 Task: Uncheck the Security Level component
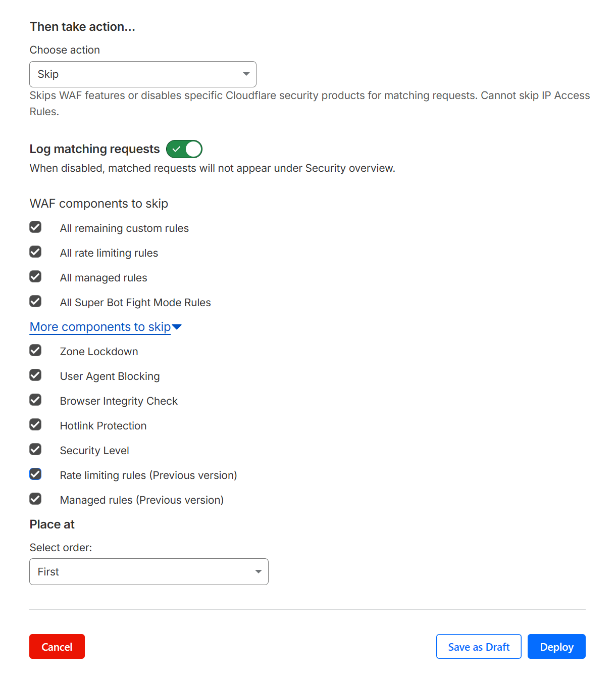tap(35, 449)
